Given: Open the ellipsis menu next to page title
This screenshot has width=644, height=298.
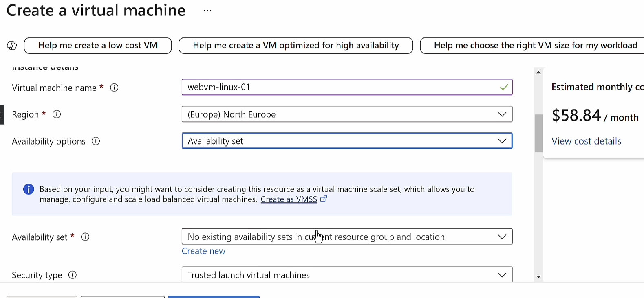Looking at the screenshot, I should 207,11.
